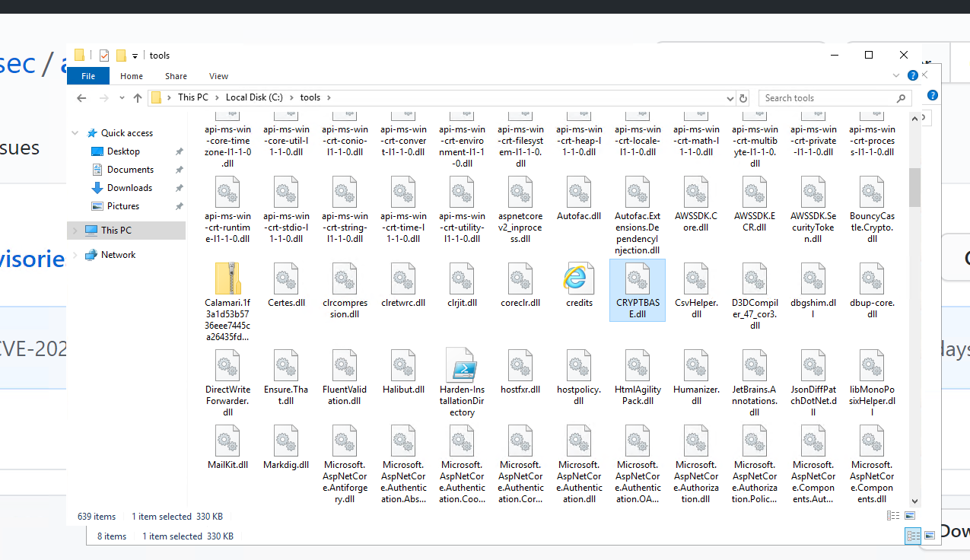Open the File menu
This screenshot has width=970, height=560.
pyautogui.click(x=88, y=76)
